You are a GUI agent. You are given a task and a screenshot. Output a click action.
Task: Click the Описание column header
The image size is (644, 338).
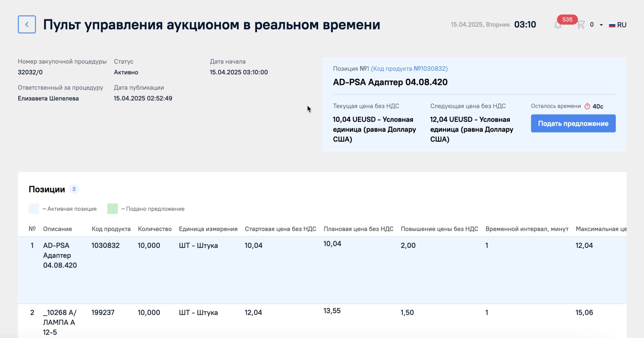(58, 229)
